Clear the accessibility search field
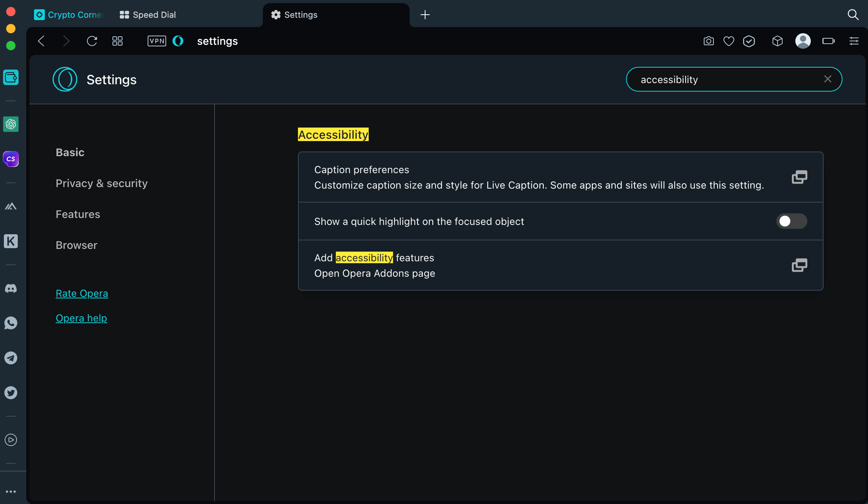This screenshot has width=868, height=504. coord(827,79)
